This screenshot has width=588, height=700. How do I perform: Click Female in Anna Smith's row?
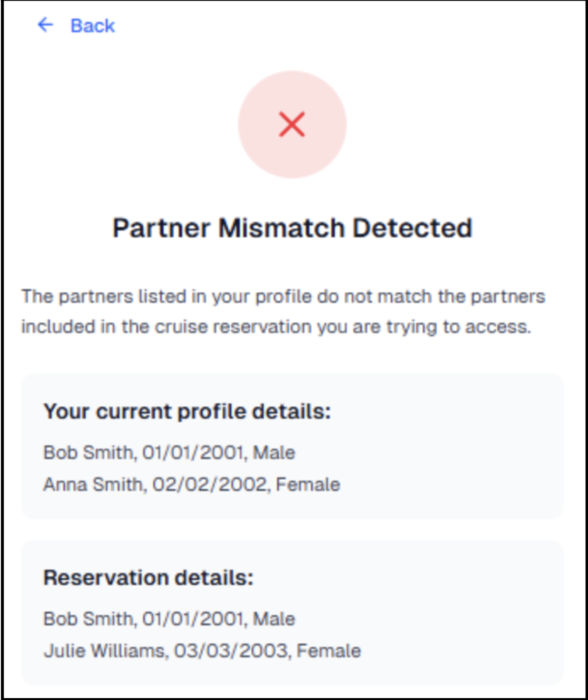pyautogui.click(x=308, y=485)
